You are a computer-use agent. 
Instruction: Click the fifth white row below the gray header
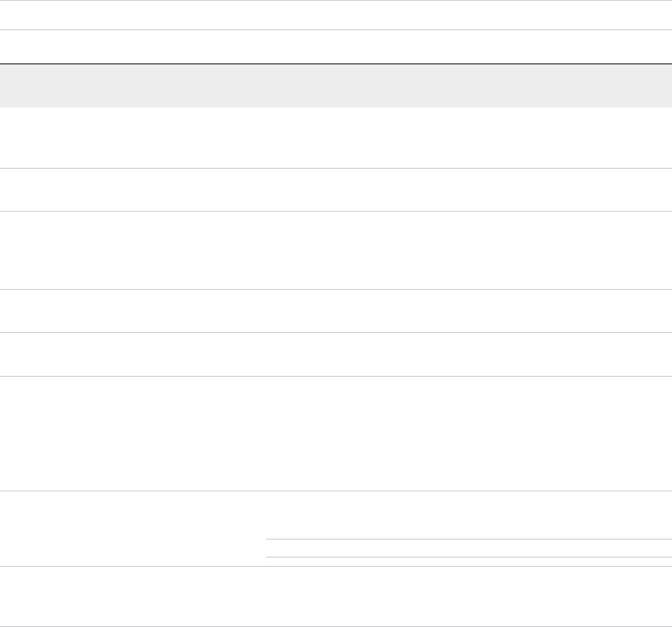[336, 354]
